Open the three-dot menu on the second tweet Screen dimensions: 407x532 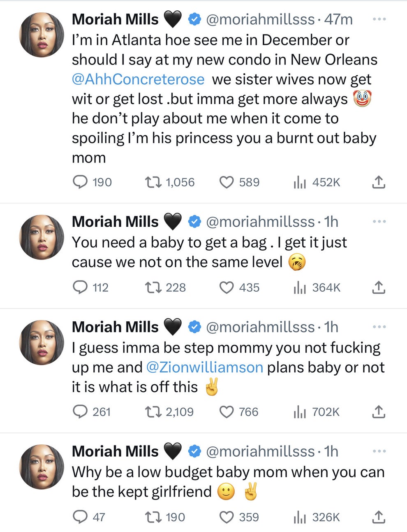pyautogui.click(x=379, y=221)
